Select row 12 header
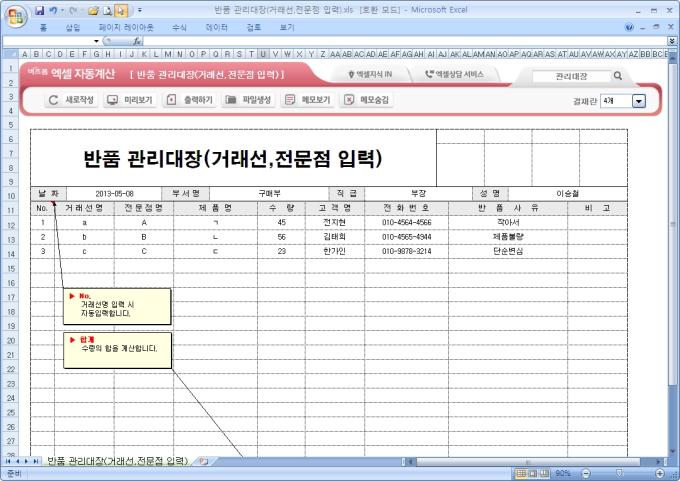 11,226
